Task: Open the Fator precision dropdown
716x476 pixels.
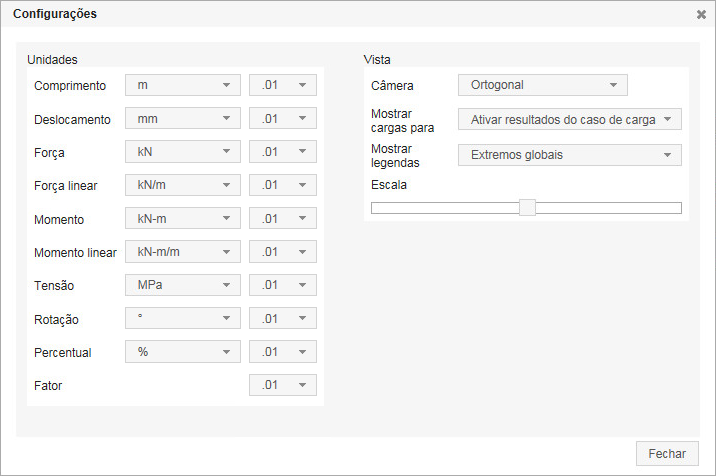Action: 283,385
